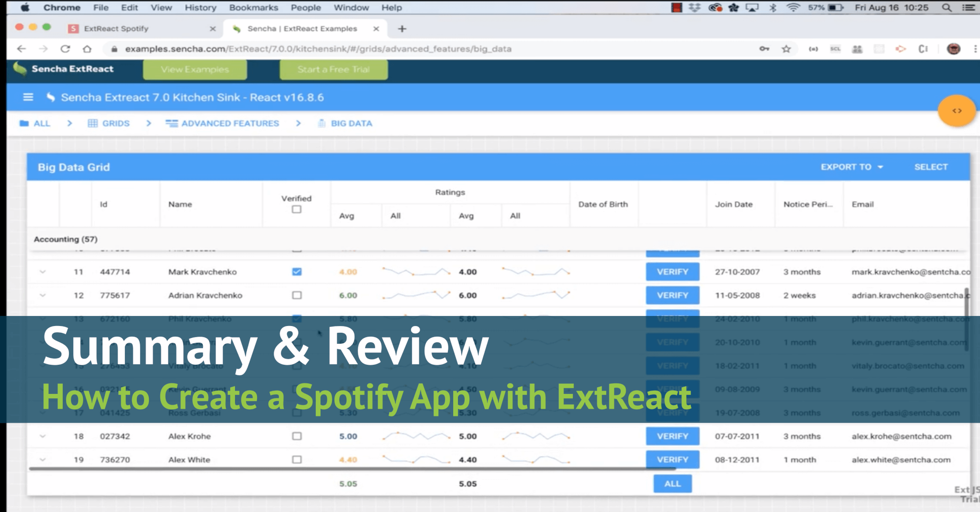
Task: Expand row 12 Adrian Kravchenko
Action: click(x=43, y=295)
